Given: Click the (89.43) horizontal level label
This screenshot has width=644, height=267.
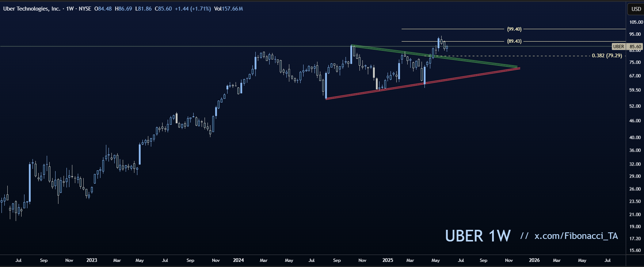Looking at the screenshot, I should (514, 41).
